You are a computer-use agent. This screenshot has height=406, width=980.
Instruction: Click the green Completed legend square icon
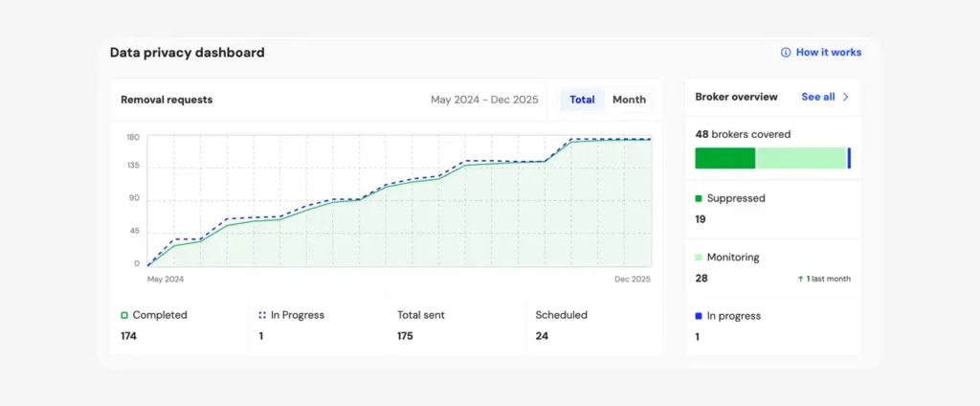click(x=124, y=315)
